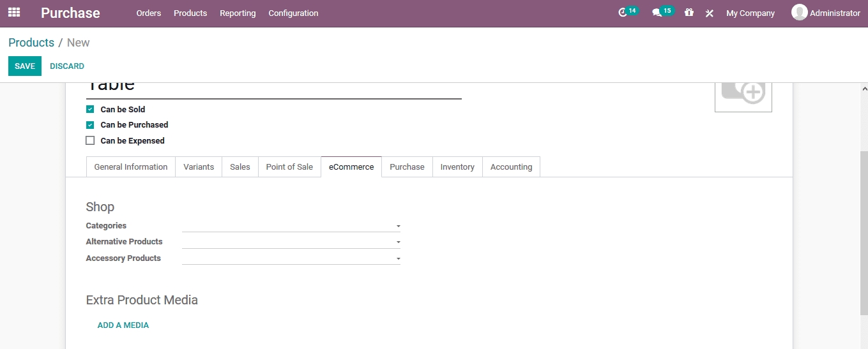The width and height of the screenshot is (868, 349).
Task: Click the Administrator avatar icon
Action: coord(799,13)
